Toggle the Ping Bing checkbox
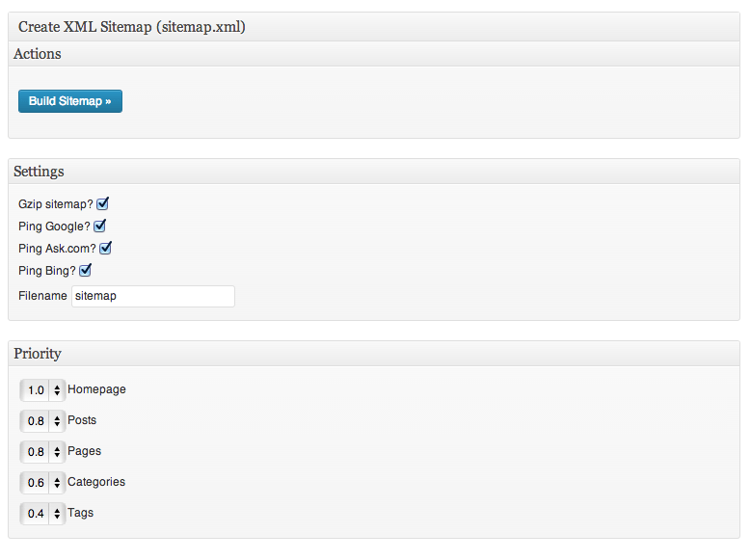The width and height of the screenshot is (751, 560). click(x=85, y=271)
